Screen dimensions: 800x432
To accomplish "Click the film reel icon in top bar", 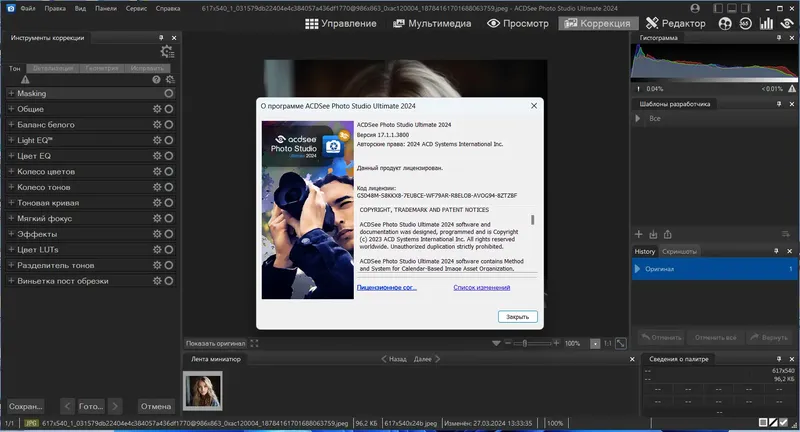I will coord(725,23).
